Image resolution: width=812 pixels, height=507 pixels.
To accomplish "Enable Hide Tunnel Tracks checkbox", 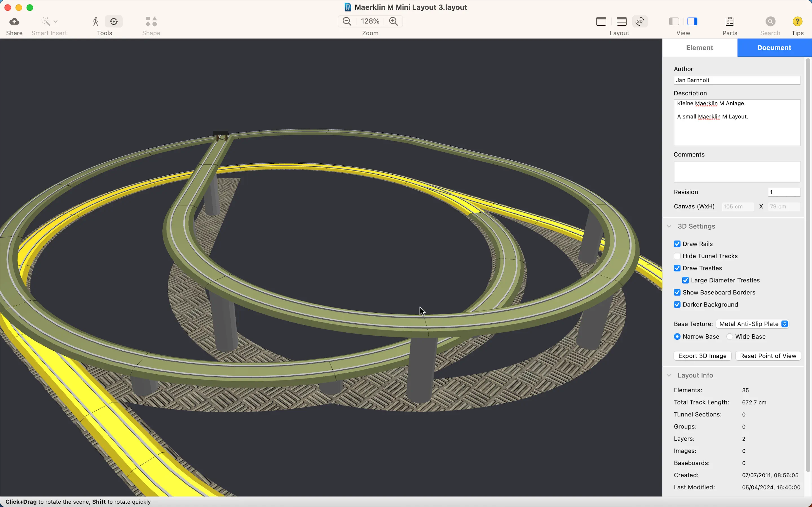I will pyautogui.click(x=677, y=256).
